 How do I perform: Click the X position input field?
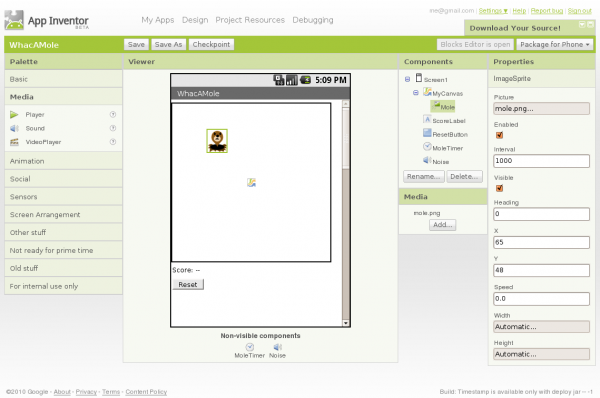click(x=541, y=242)
